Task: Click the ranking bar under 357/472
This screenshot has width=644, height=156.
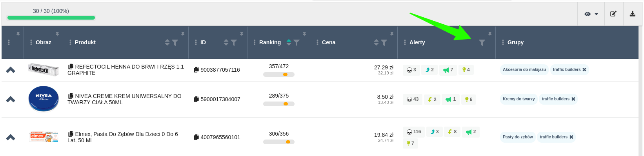Action: (279, 74)
